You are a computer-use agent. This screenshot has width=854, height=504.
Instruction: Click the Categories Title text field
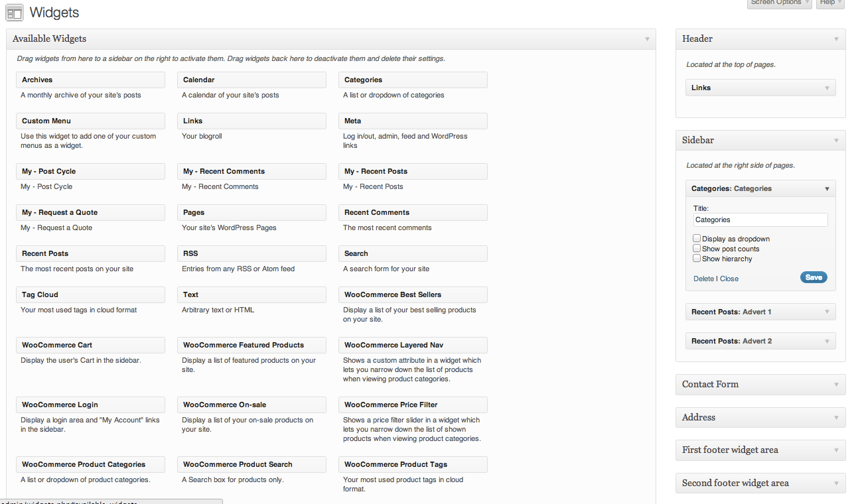(760, 220)
